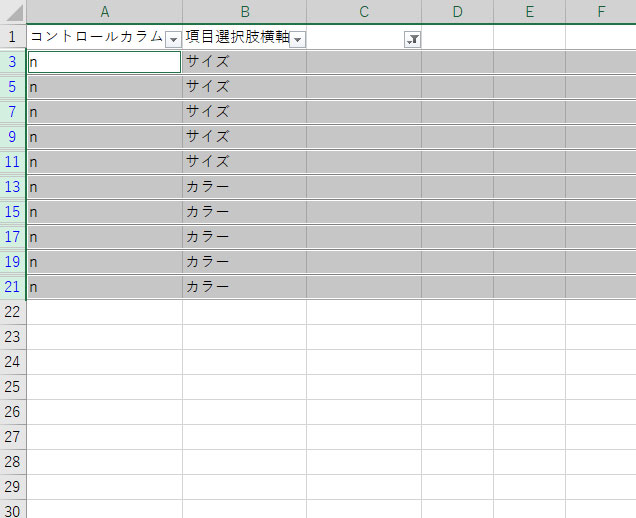The image size is (636, 518).
Task: Open the コントロールカラム filter dropdown
Action: 173,38
